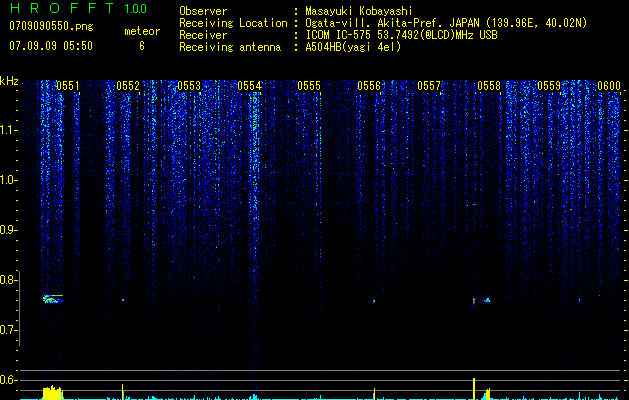Click the 0553 time marker

(x=189, y=86)
